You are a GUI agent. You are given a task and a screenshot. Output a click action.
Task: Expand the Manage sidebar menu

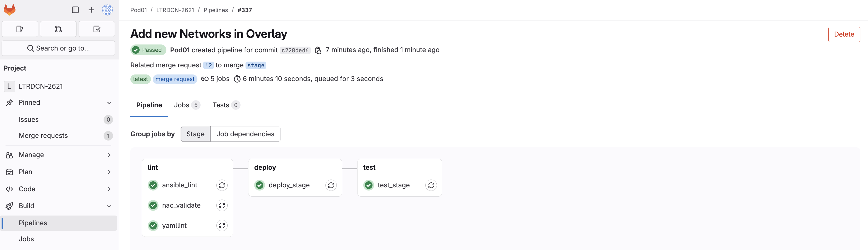coord(109,155)
